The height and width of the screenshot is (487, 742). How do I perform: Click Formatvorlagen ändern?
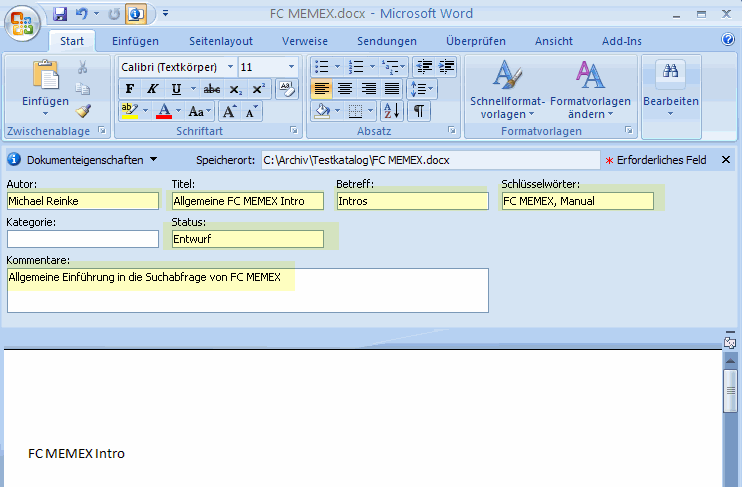click(x=590, y=89)
